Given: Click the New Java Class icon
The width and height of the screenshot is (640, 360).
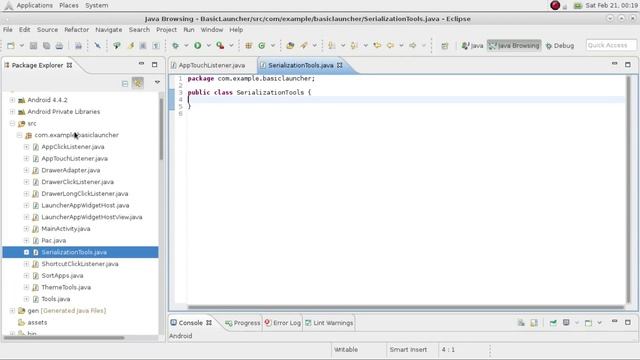Looking at the screenshot, I should click(x=262, y=46).
